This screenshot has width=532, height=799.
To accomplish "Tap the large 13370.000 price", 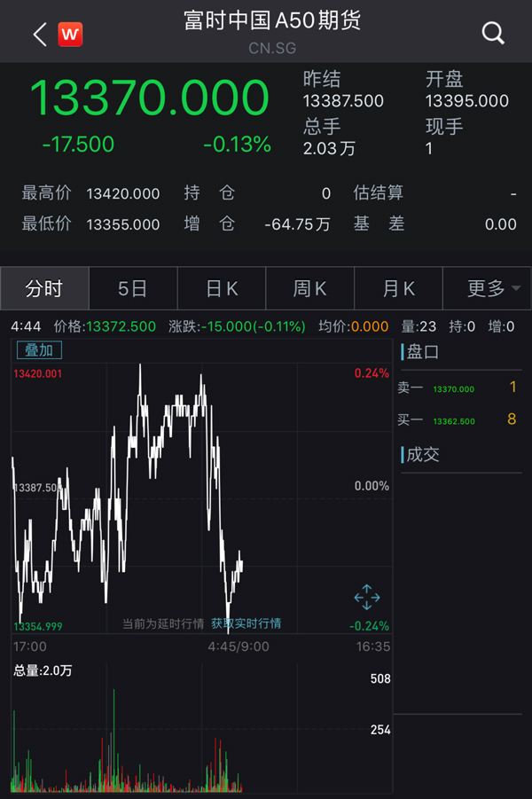I will click(x=149, y=98).
